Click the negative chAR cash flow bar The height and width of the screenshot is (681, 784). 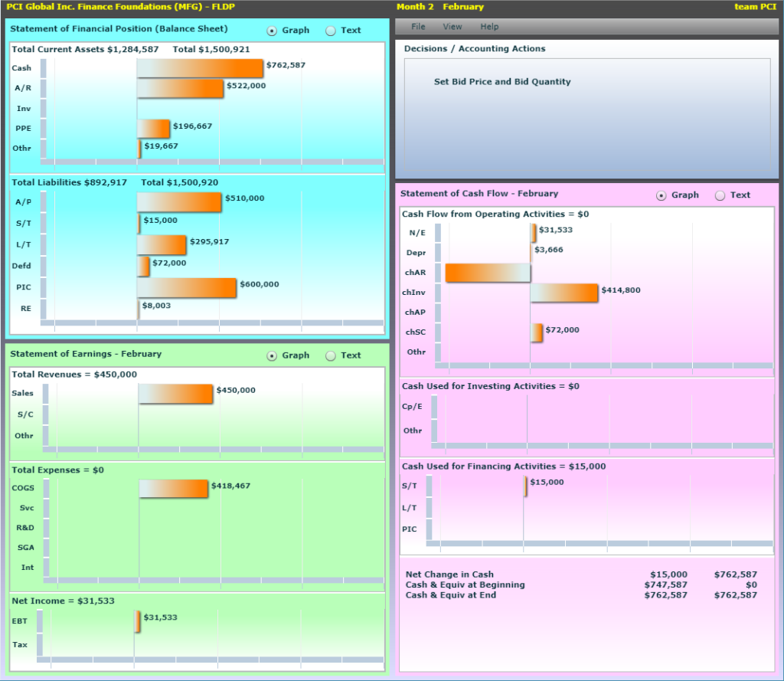[x=488, y=272]
